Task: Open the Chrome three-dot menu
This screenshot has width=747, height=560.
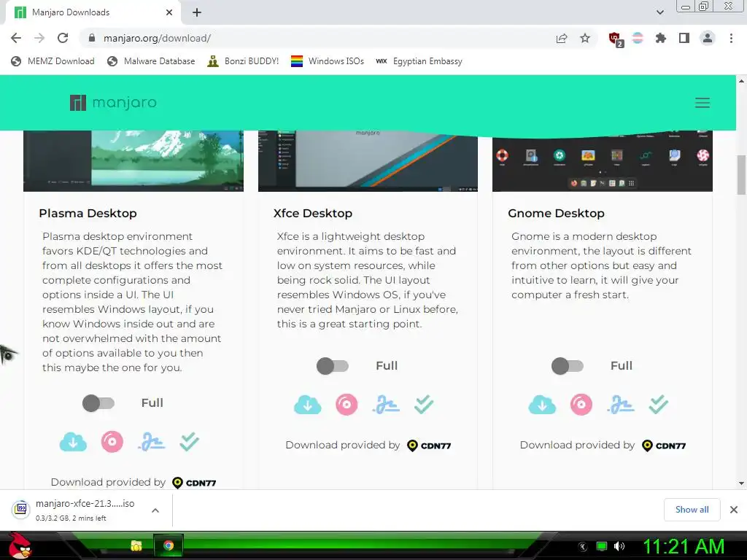Action: coord(731,38)
